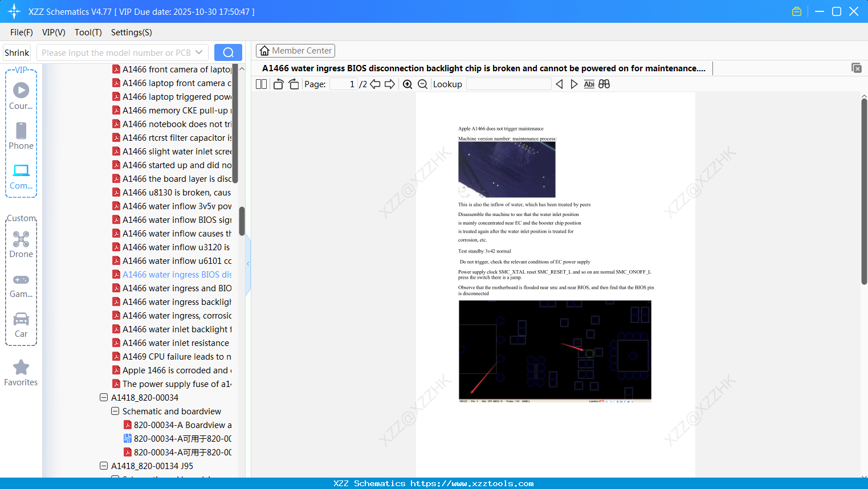Viewport: 868px width, 489px height.
Task: Open the Computer category
Action: point(21,176)
